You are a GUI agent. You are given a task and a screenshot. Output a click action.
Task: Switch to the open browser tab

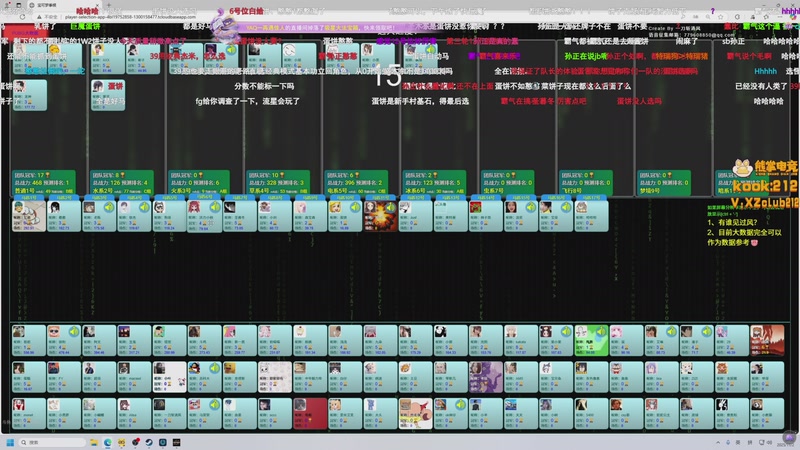tap(65, 5)
